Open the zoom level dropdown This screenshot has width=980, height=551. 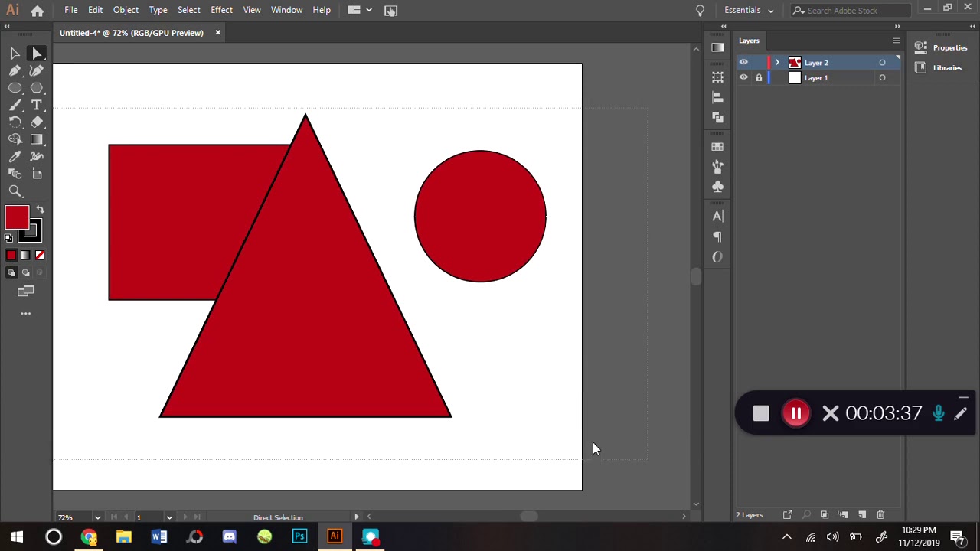(x=97, y=517)
